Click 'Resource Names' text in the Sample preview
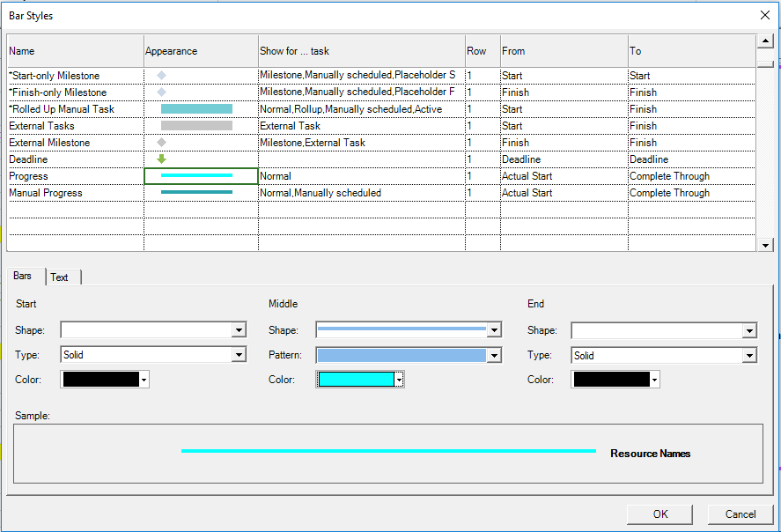Viewport: 781px width, 532px height. tap(650, 454)
